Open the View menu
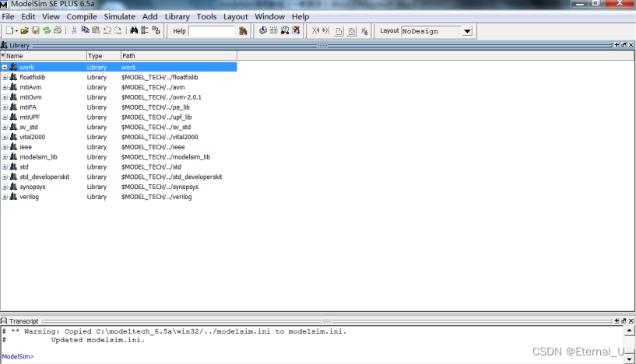636x364 pixels. tap(51, 16)
